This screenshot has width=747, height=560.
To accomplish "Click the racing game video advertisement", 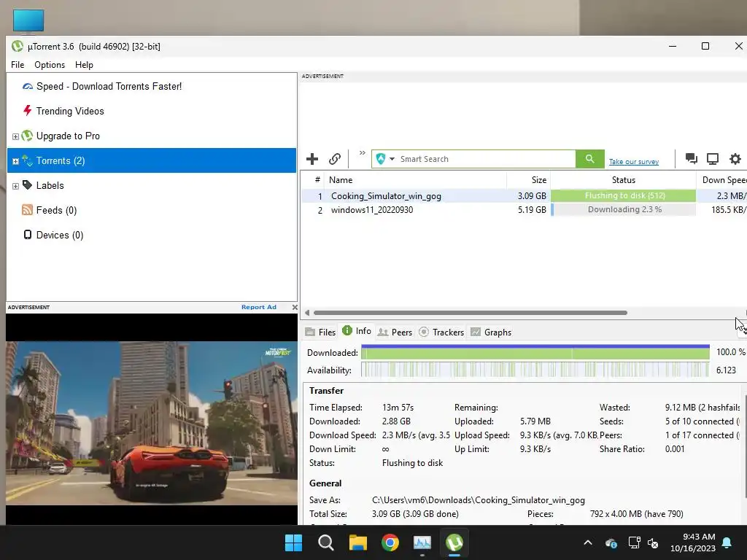I will (x=152, y=423).
